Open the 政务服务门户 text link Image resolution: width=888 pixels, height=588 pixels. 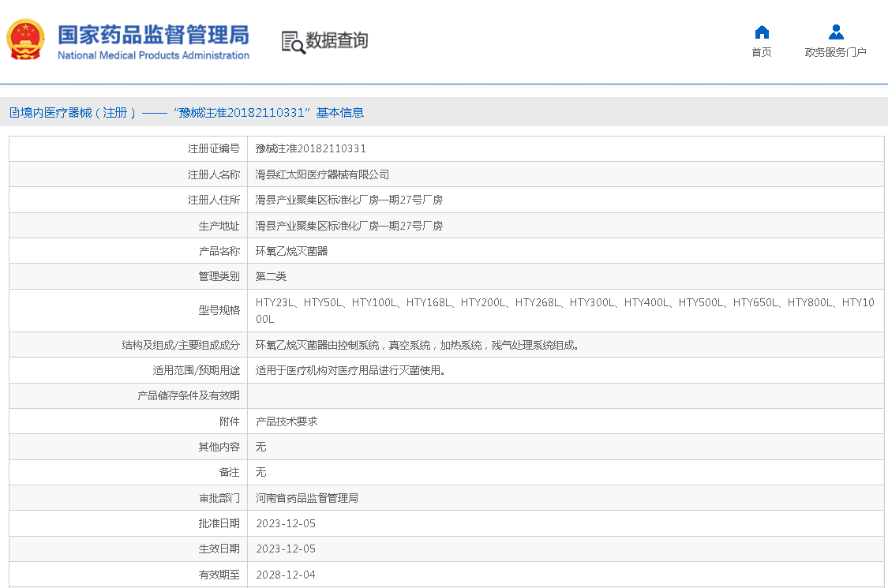click(835, 52)
